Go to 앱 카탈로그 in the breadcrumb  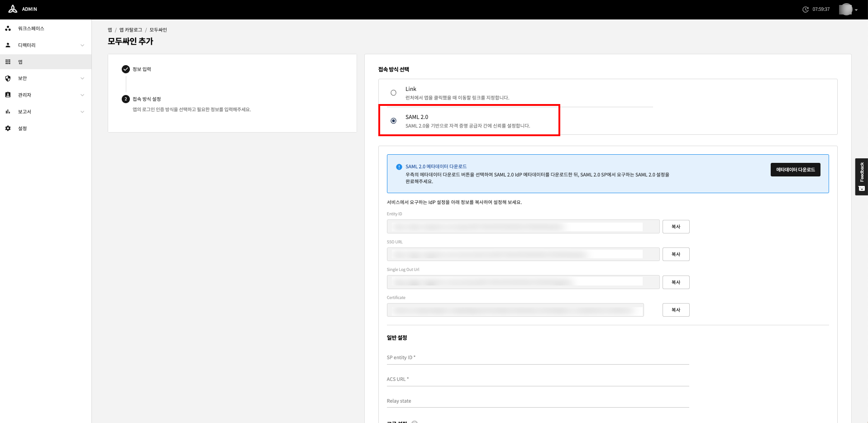131,30
